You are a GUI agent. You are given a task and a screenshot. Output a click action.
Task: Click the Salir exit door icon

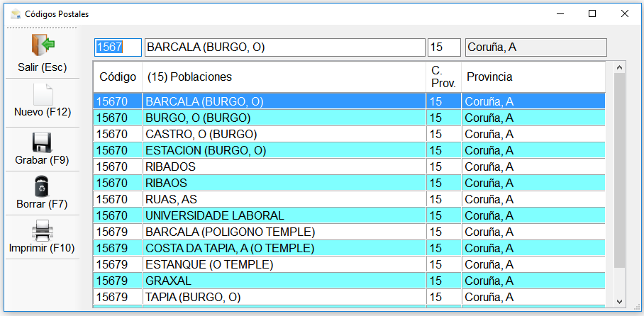pos(43,45)
